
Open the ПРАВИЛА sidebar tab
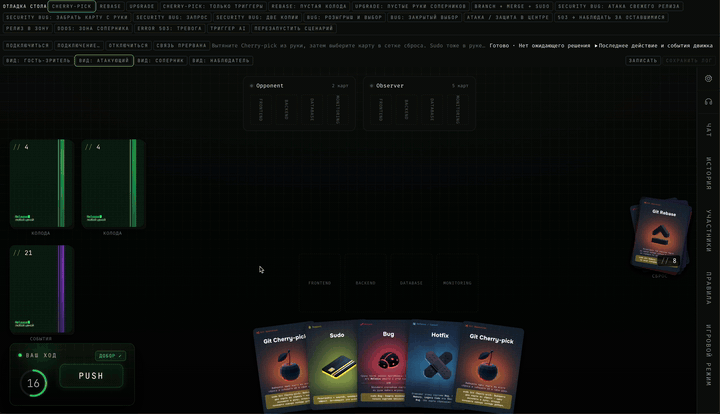coord(708,288)
